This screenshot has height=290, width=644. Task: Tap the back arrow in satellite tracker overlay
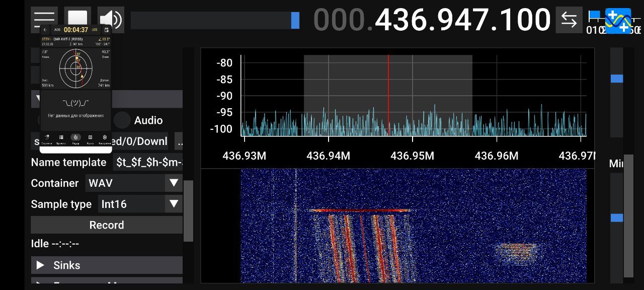click(x=45, y=30)
